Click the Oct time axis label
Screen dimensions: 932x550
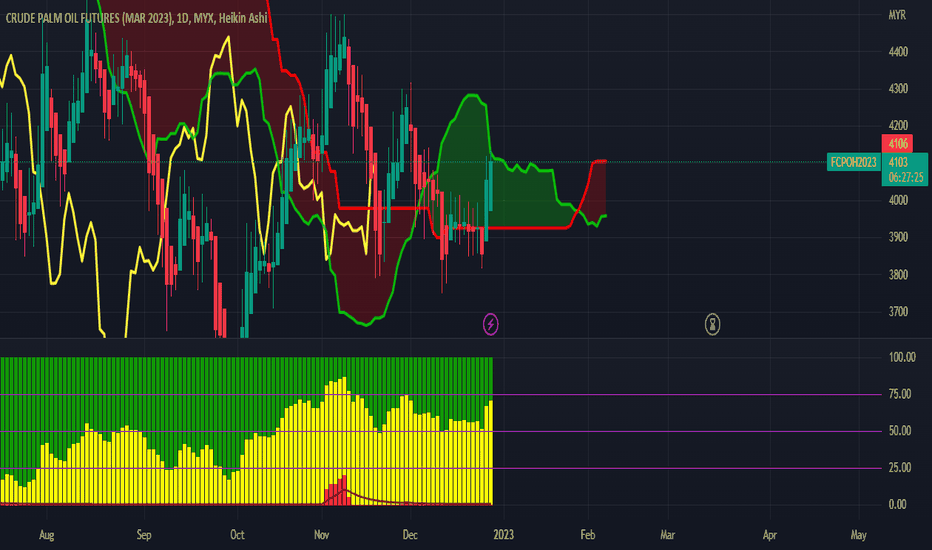pyautogui.click(x=237, y=535)
